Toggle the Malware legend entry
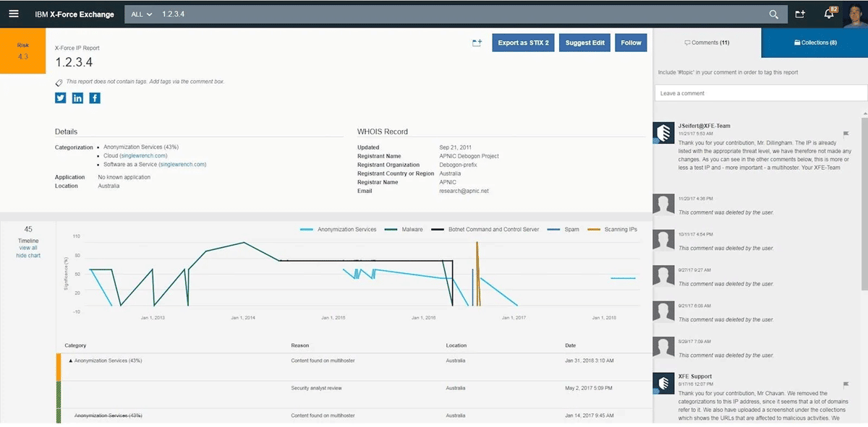This screenshot has width=868, height=427. 404,229
